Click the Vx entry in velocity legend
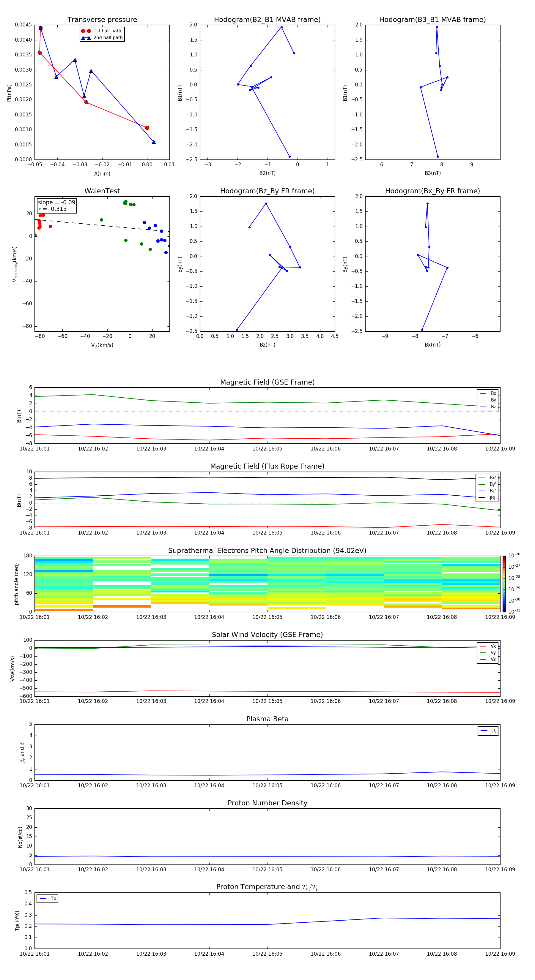 488,646
